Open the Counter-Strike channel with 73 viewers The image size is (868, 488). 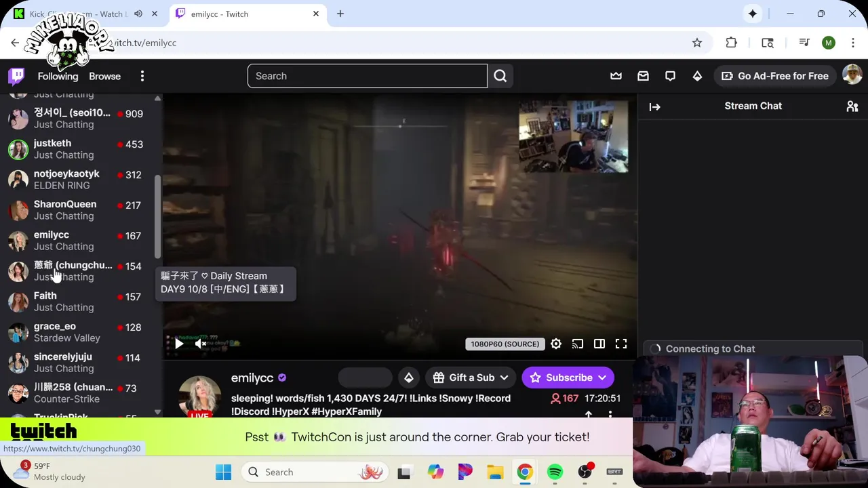click(x=81, y=393)
